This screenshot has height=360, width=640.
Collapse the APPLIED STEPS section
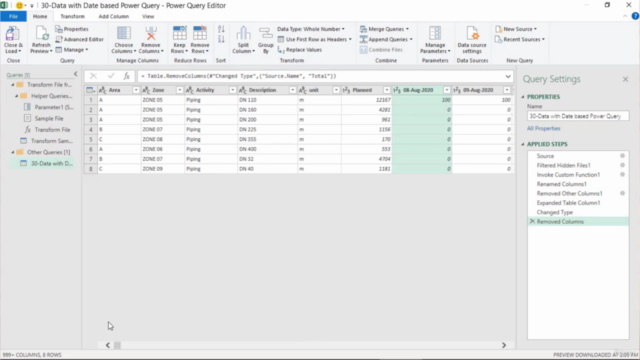[523, 144]
